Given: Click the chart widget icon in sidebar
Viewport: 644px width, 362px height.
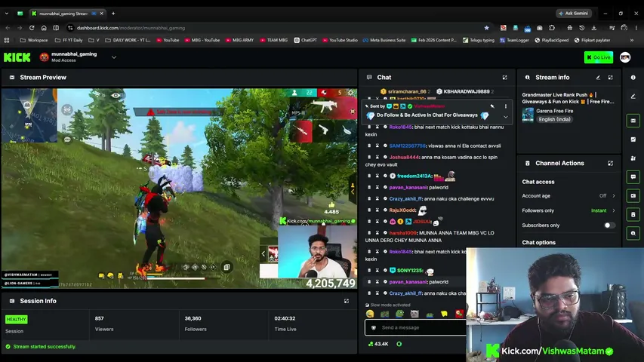Looking at the screenshot, I should click(x=633, y=140).
